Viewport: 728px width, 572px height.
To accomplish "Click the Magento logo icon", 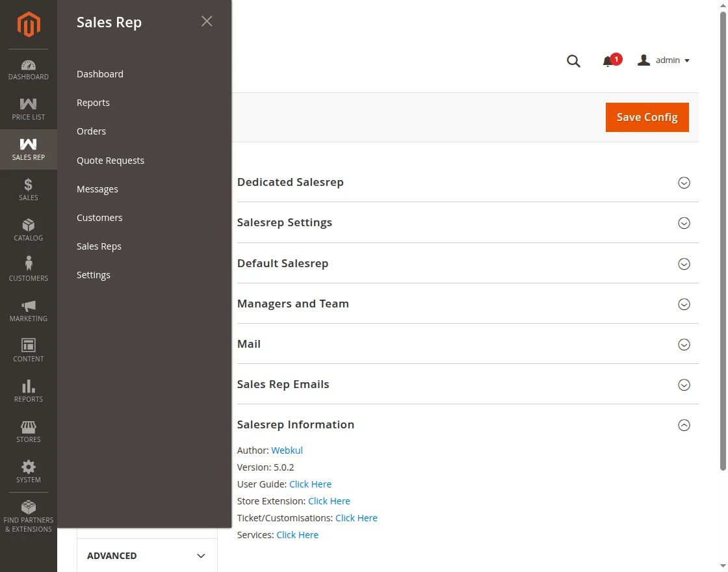I will click(29, 25).
